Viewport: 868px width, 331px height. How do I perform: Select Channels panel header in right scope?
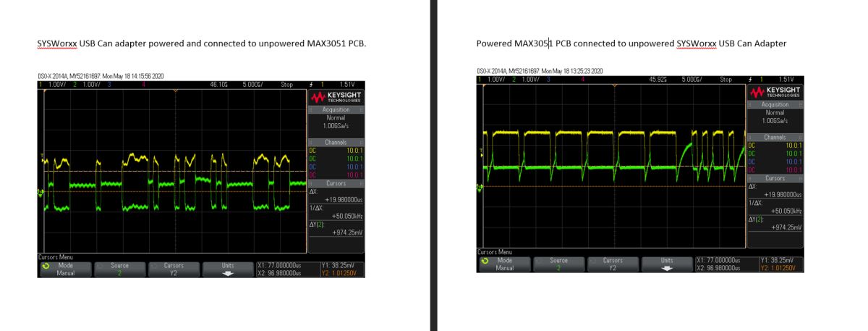pos(775,137)
